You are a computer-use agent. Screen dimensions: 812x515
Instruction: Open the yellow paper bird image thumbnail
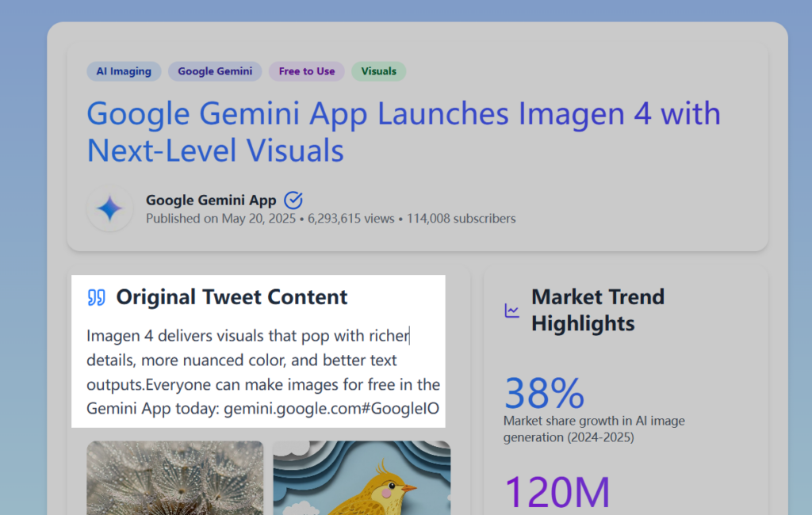(362, 478)
